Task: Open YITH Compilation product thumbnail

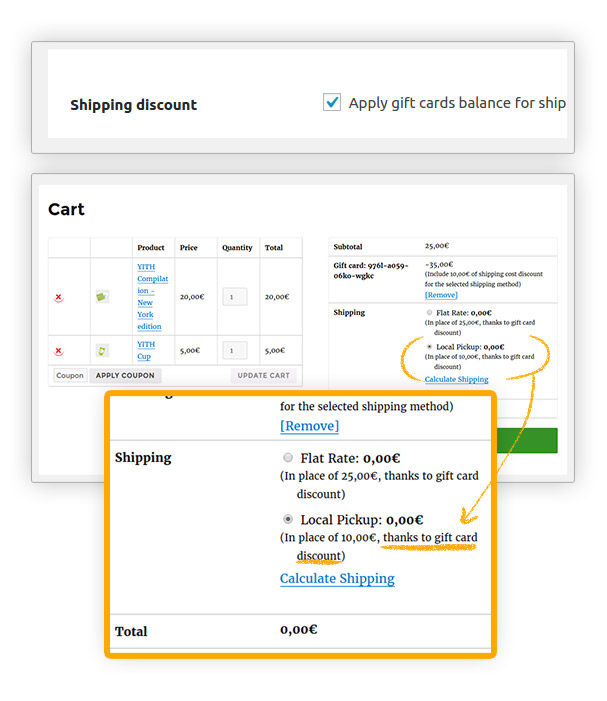Action: 102,296
